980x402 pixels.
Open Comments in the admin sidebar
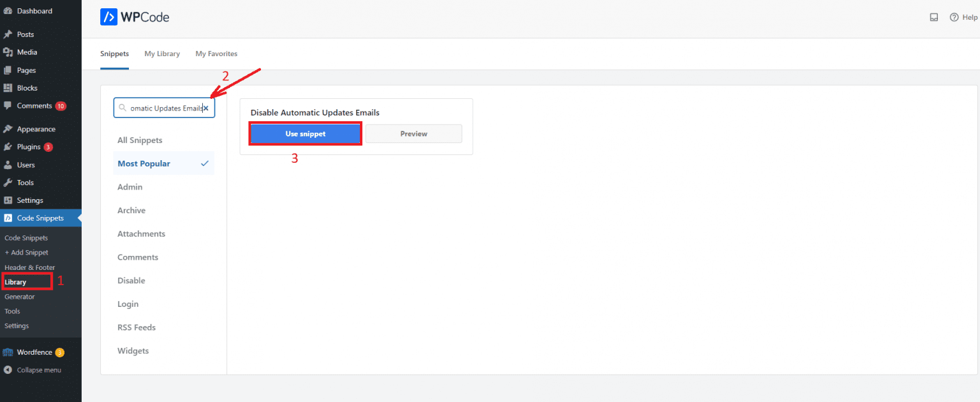tap(34, 106)
